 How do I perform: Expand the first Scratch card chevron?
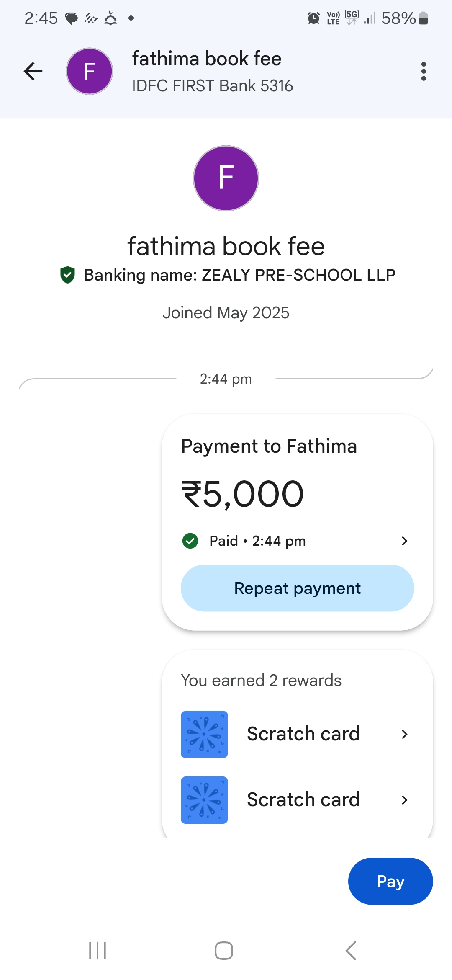coord(404,734)
